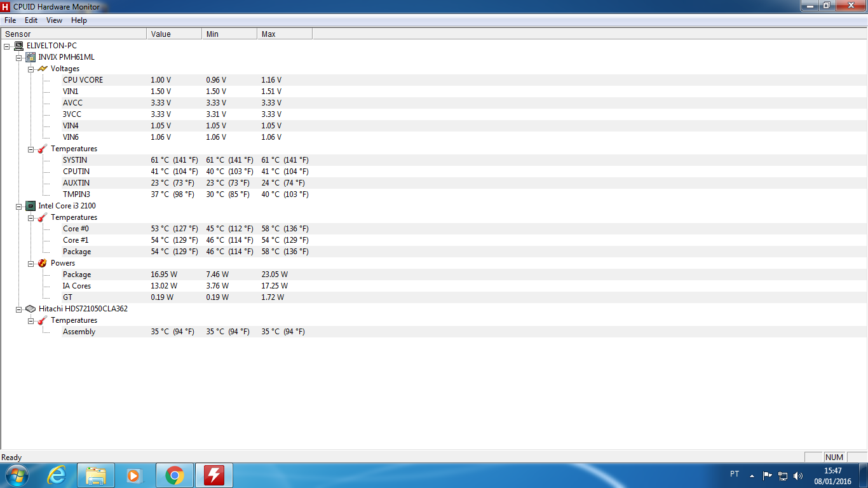Image resolution: width=868 pixels, height=488 pixels.
Task: Open Google Chrome from taskbar
Action: pyautogui.click(x=174, y=475)
